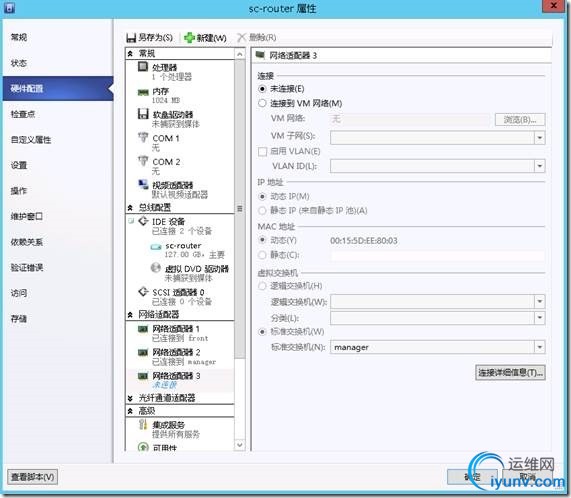This screenshot has width=571, height=498.
Task: Select the Availability (可用性) green icon
Action: pos(143,447)
